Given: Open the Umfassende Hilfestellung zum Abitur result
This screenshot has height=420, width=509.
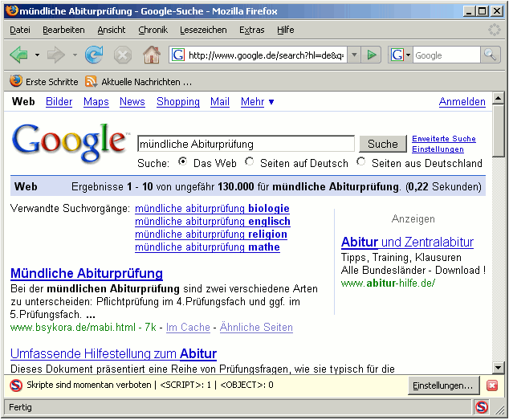Looking at the screenshot, I should tap(114, 353).
